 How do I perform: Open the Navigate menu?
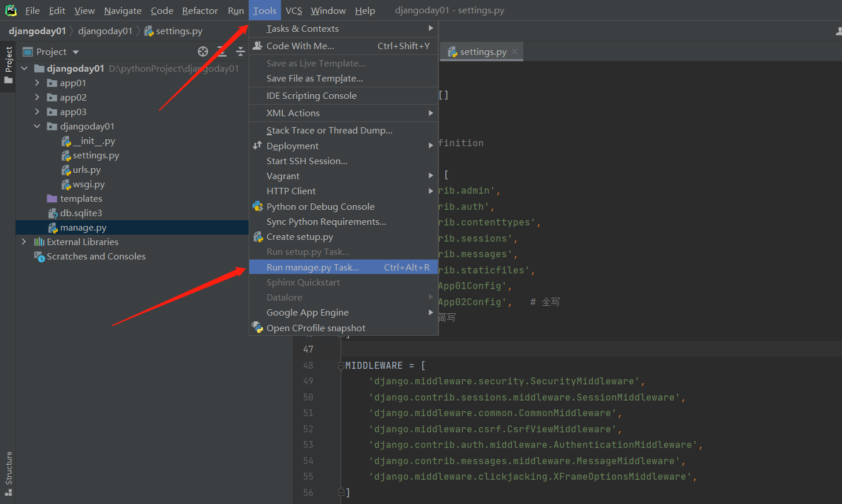coord(123,10)
